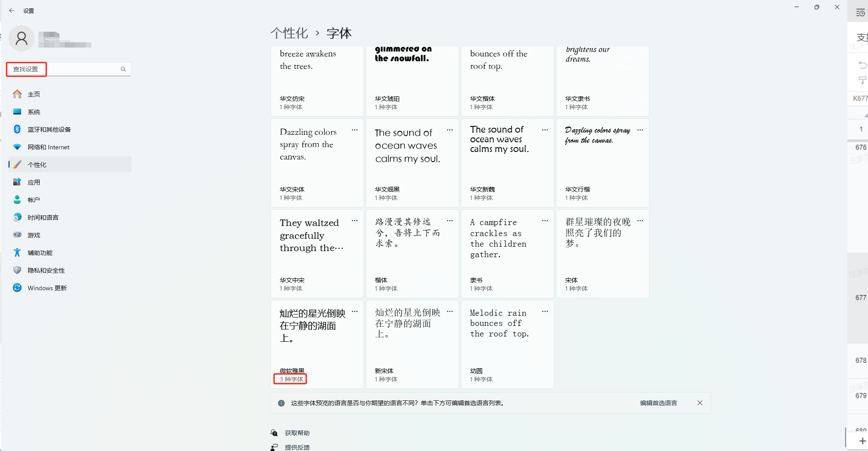
Task: Open the 主页 home page
Action: tap(70, 94)
